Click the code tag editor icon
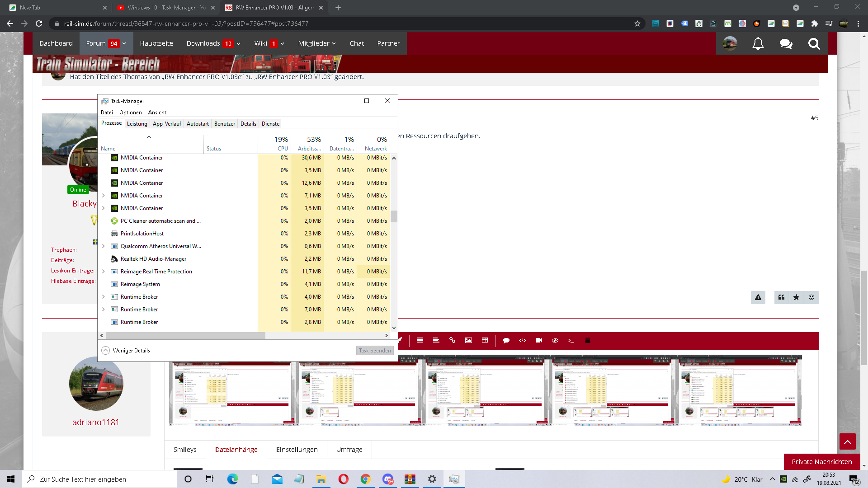Screen dimensions: 868x488 pos(522,340)
